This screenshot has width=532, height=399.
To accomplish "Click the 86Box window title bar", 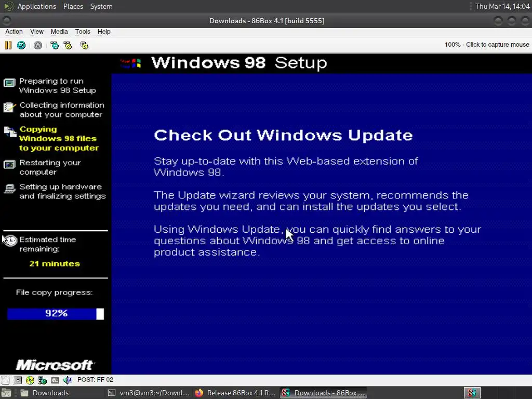I will pyautogui.click(x=267, y=21).
